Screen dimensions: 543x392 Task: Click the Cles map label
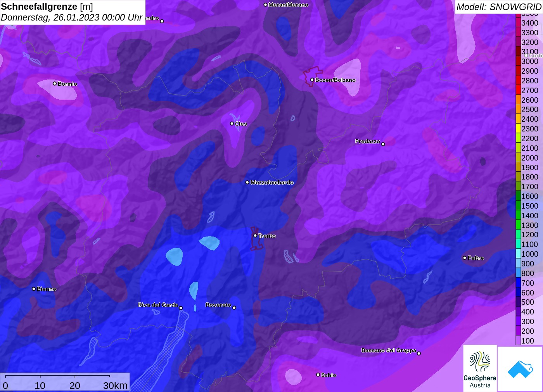point(241,124)
